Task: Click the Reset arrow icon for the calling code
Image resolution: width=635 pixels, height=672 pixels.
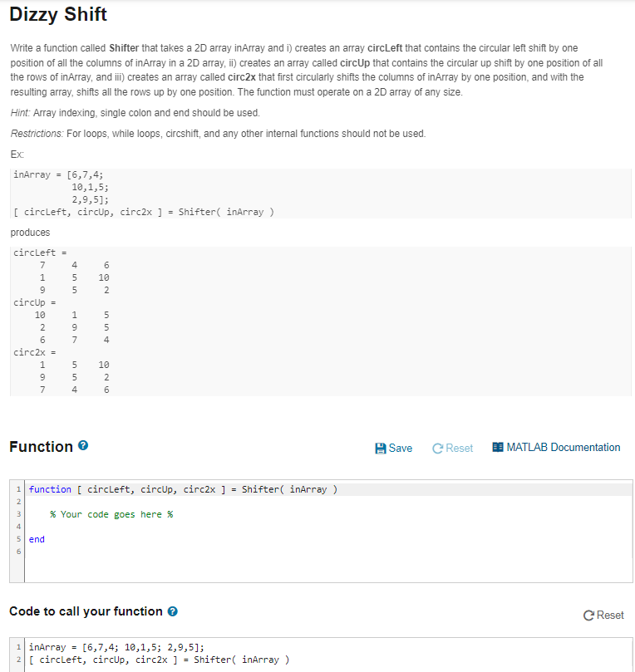Action: tap(588, 616)
